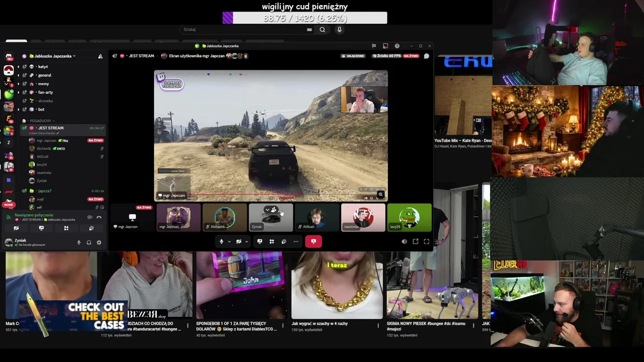Image resolution: width=644 pixels, height=362 pixels.
Task: Click the YouTube voice search microphone
Action: tap(340, 30)
